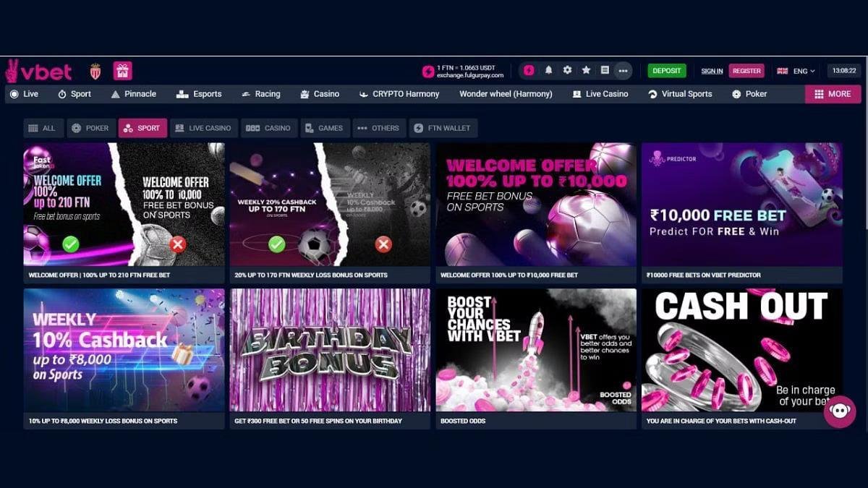Expand the three-dots overflow menu in toolbar
Screen dimensions: 868x488
click(623, 71)
